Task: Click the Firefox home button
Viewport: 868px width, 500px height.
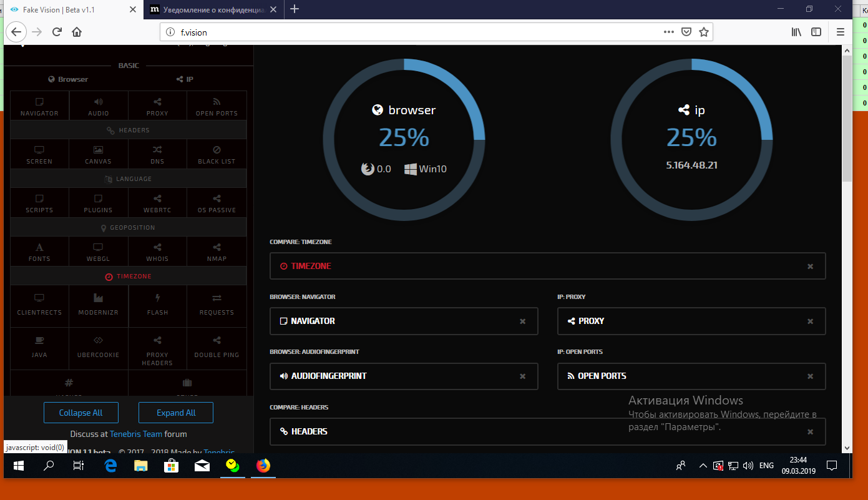Action: [77, 32]
